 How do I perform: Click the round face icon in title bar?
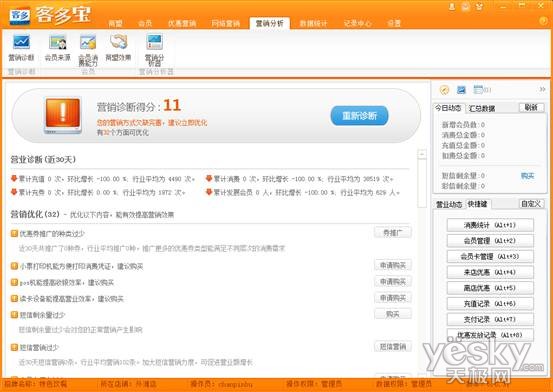466,6
